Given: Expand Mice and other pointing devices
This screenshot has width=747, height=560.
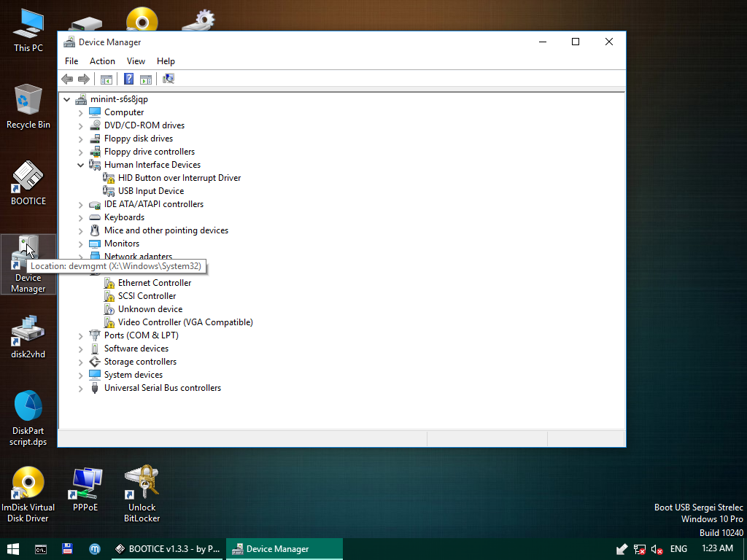Looking at the screenshot, I should (80, 231).
